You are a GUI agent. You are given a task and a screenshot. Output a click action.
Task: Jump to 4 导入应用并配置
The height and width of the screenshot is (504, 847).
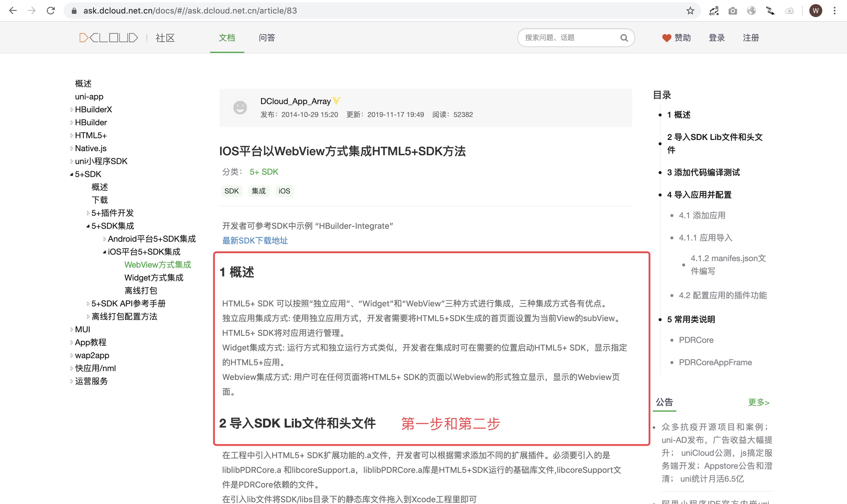(x=699, y=195)
